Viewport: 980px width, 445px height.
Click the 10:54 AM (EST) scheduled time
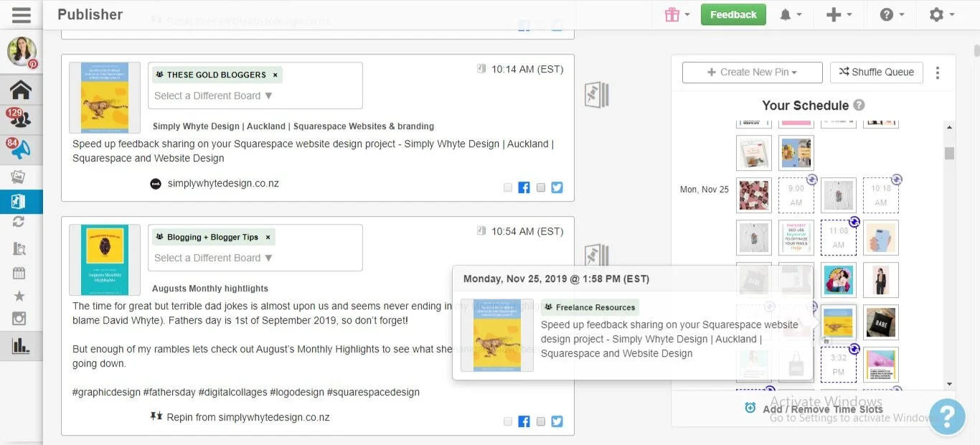(527, 231)
